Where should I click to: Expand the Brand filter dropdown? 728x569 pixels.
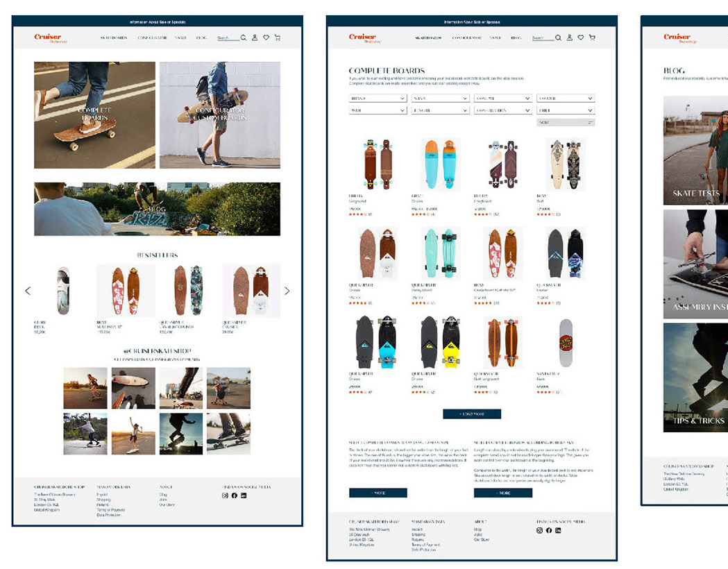click(x=378, y=99)
